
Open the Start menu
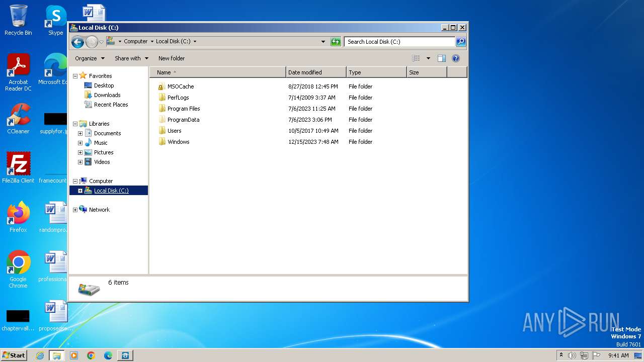(14, 355)
